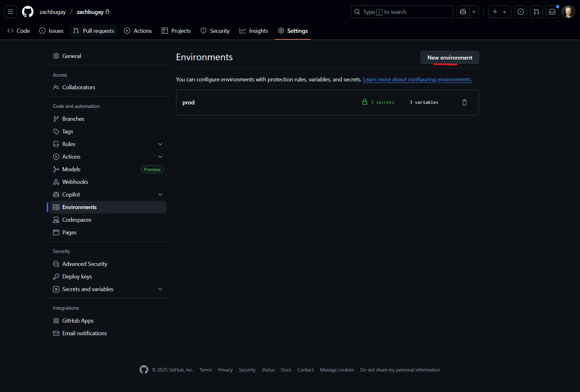The height and width of the screenshot is (392, 580).
Task: Click the search input field
Action: [401, 12]
